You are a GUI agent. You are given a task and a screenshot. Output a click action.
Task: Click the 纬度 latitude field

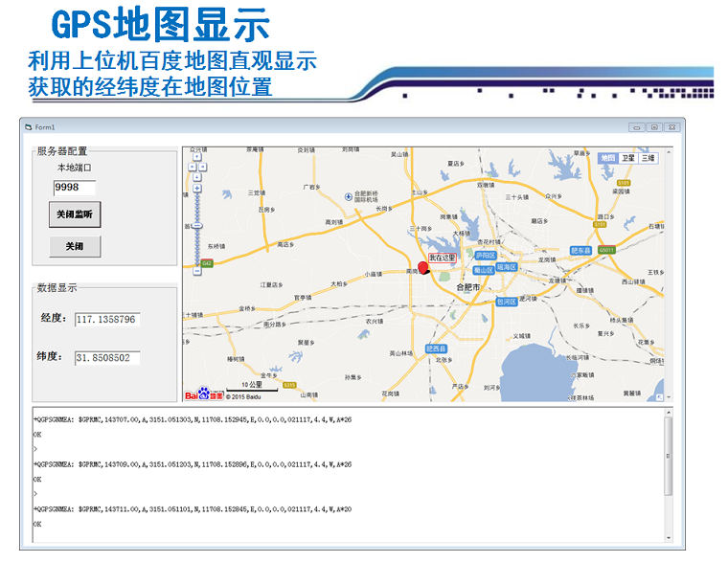pos(107,358)
